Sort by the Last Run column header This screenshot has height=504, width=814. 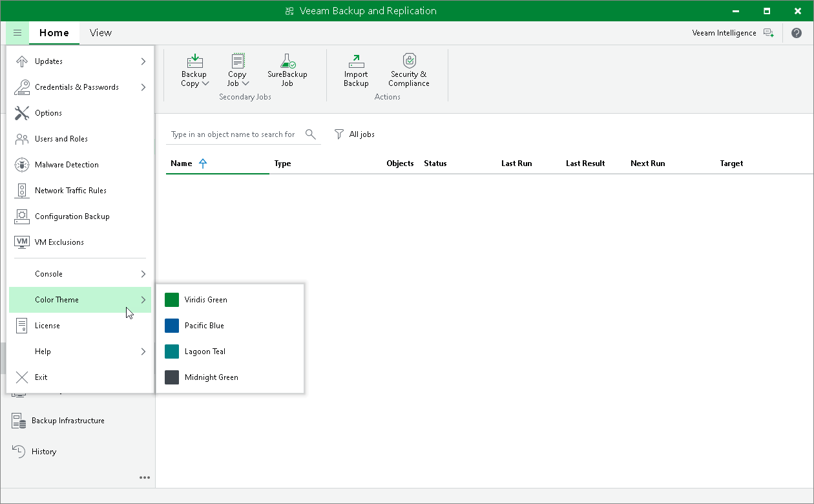516,163
